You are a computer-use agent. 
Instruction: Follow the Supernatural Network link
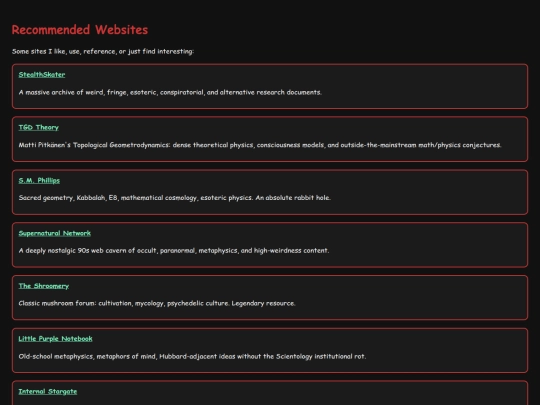55,233
